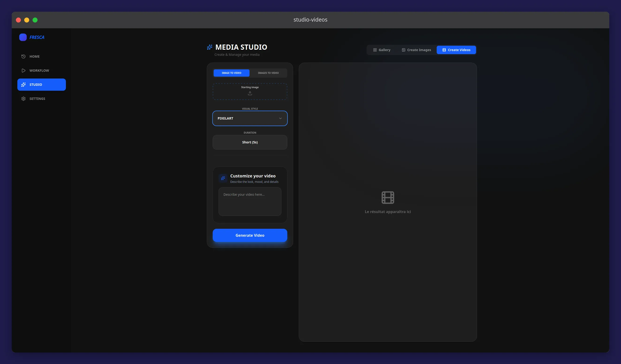The height and width of the screenshot is (364, 621).
Task: Click the Create Videos film icon
Action: tap(444, 50)
